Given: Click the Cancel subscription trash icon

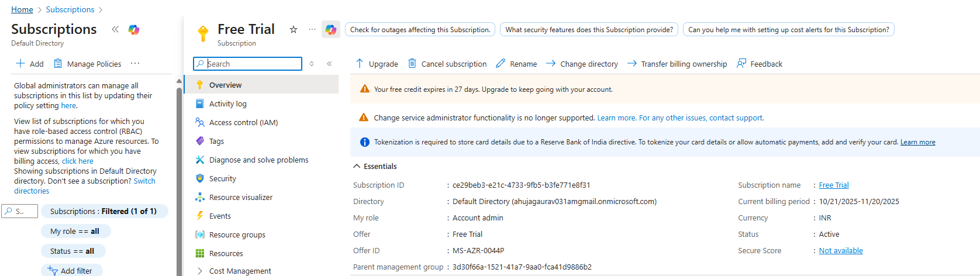Looking at the screenshot, I should tap(412, 63).
